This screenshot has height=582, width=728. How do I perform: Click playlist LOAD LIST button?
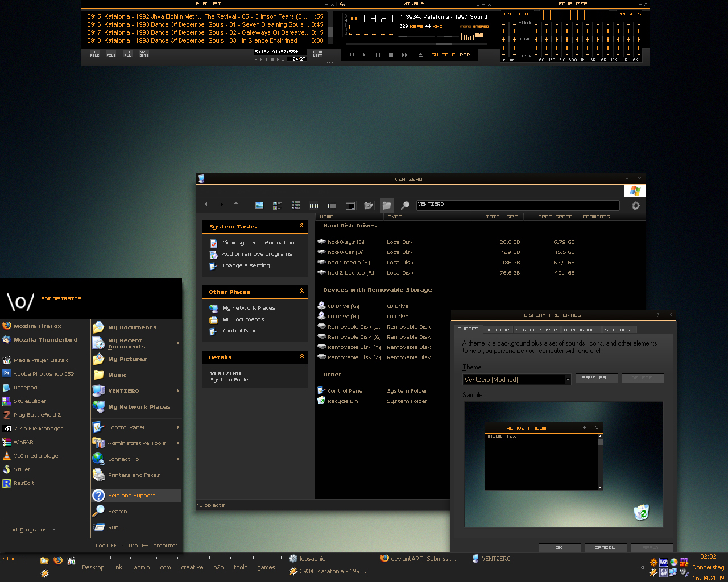click(317, 54)
